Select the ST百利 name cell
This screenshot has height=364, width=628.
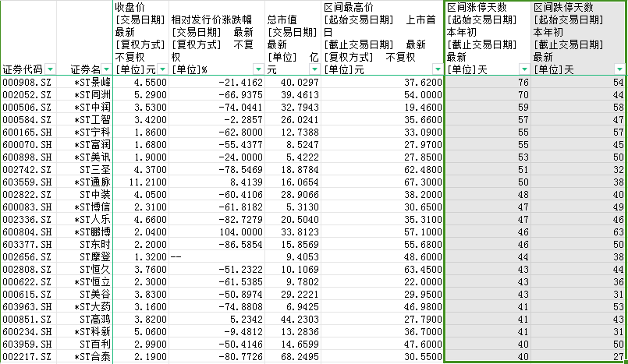tap(84, 344)
